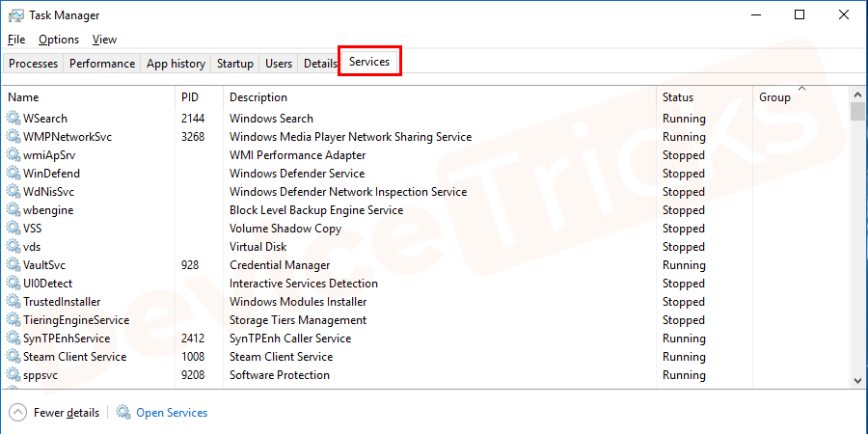The image size is (868, 434).
Task: Switch to the Performance tab
Action: pos(102,64)
